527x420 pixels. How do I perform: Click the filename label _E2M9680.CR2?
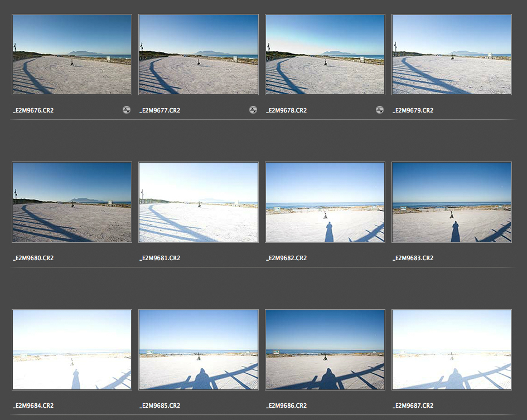[33, 258]
